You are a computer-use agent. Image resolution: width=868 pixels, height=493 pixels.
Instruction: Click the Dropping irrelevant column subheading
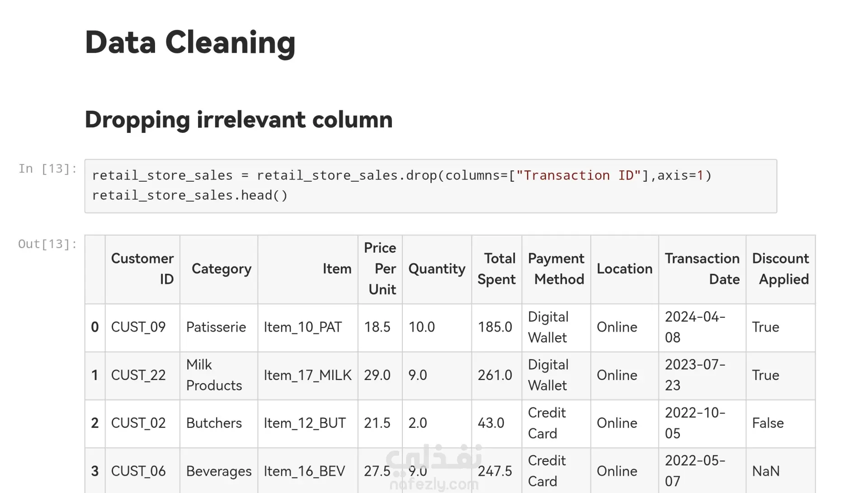pos(238,120)
